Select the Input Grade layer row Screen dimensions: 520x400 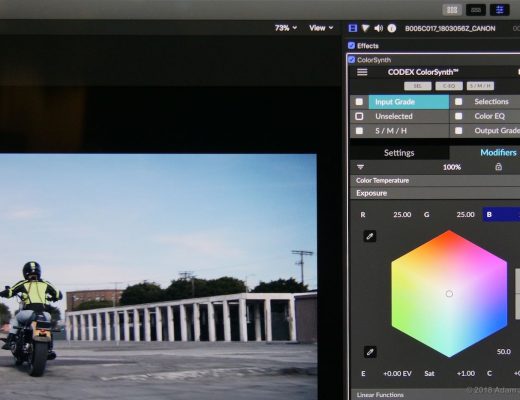[x=409, y=102]
